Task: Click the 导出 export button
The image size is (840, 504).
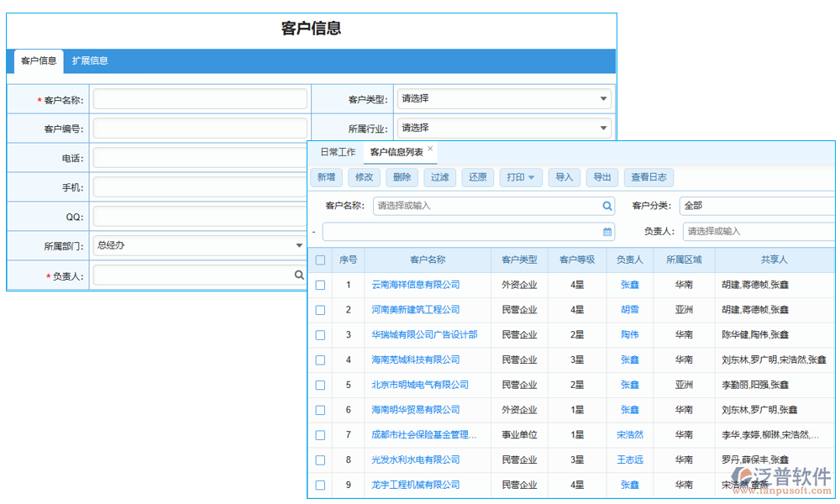Action: coord(602,177)
